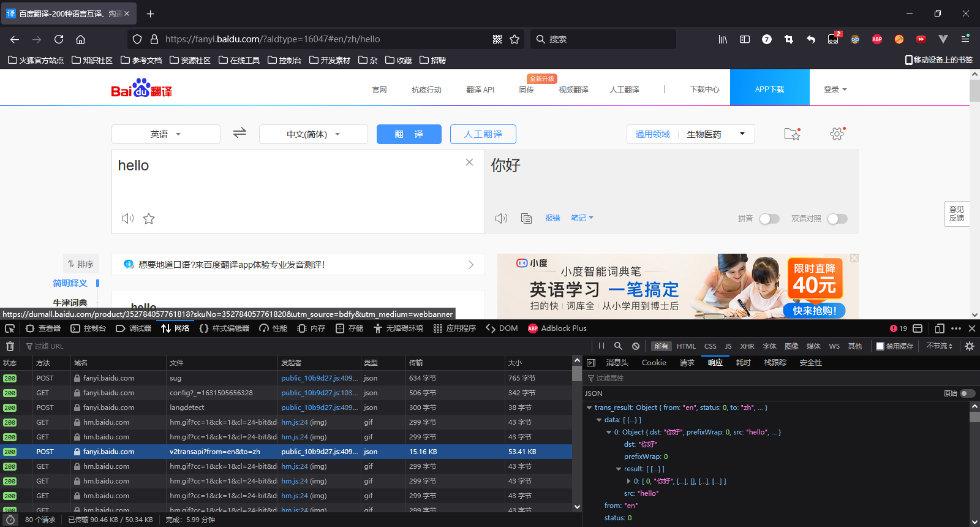
Task: Enable the 禁用缓存 disable cache checkbox
Action: point(880,346)
